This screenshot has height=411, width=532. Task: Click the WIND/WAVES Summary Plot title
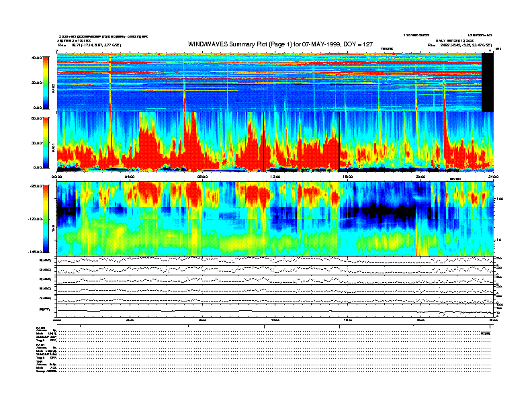coord(280,44)
